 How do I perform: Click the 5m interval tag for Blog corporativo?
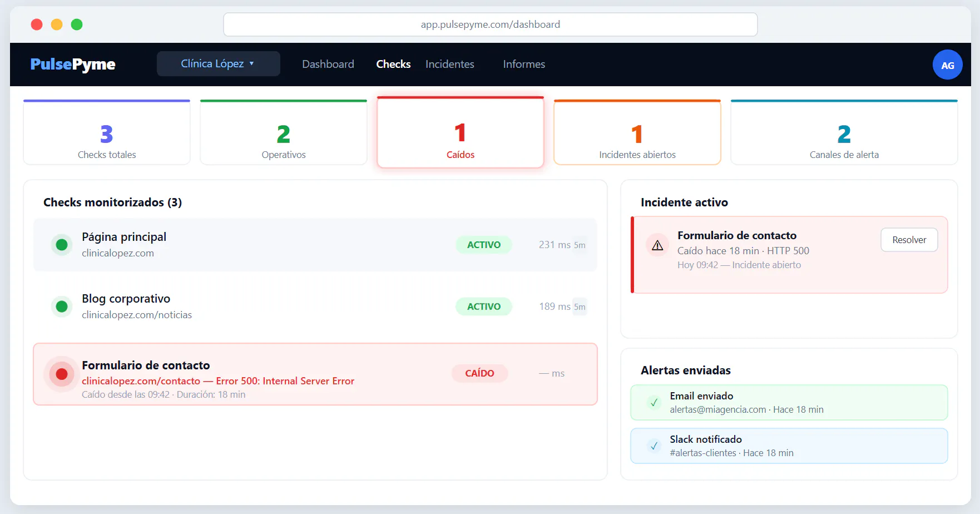pos(580,307)
